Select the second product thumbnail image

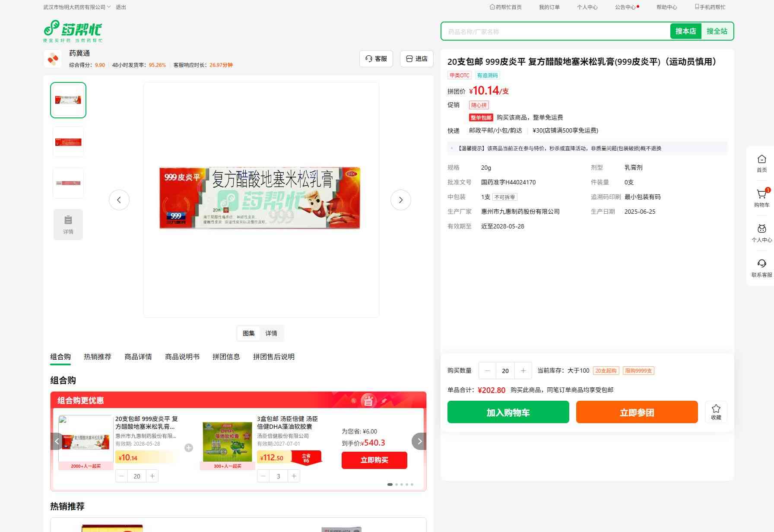pos(68,142)
